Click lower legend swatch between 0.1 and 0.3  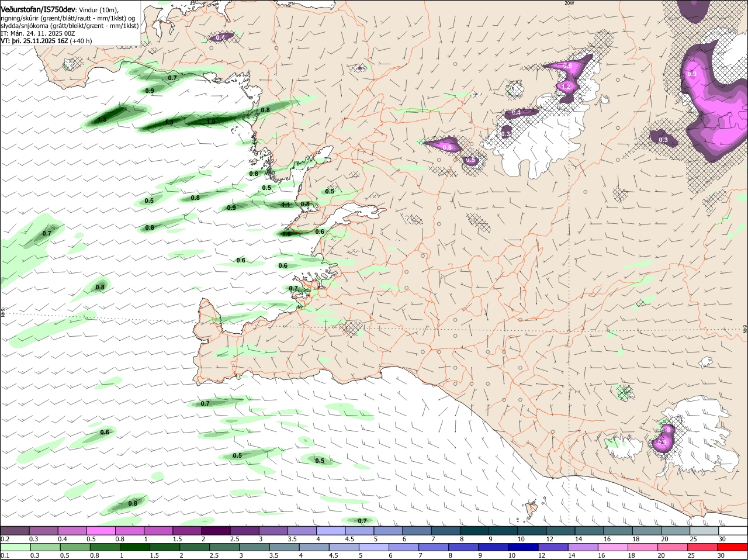pos(15,547)
